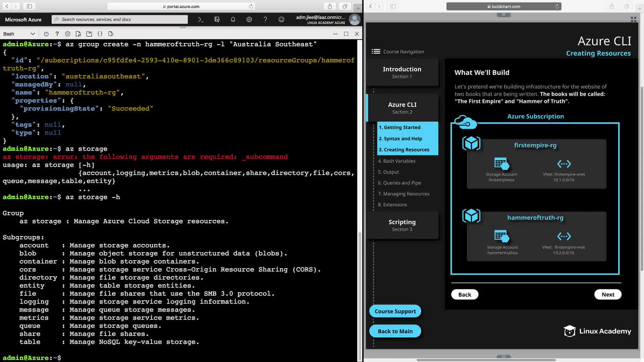This screenshot has height=362, width=644.
Task: Open Cloud Shell from Azure header
Action: point(201,19)
